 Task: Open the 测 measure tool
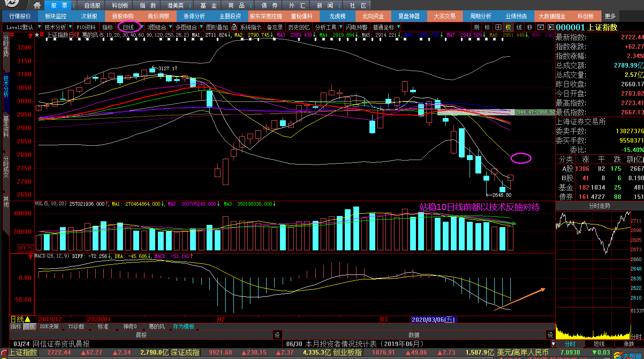[477, 27]
